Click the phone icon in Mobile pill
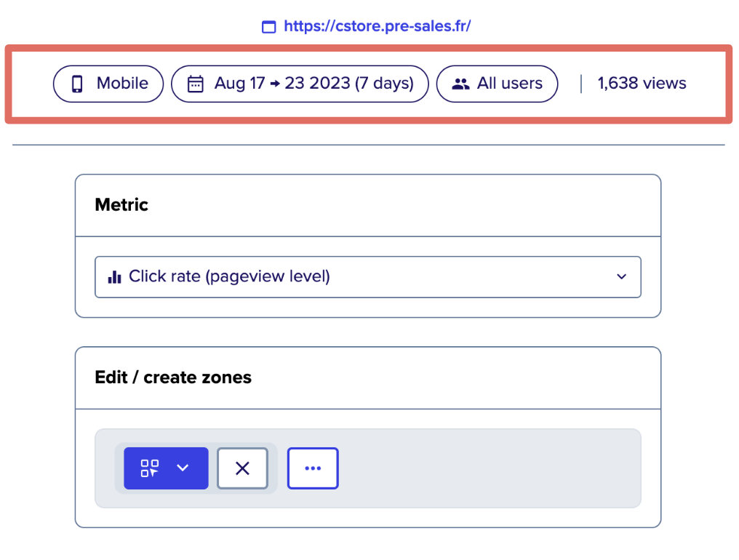The height and width of the screenshot is (560, 739). click(77, 84)
